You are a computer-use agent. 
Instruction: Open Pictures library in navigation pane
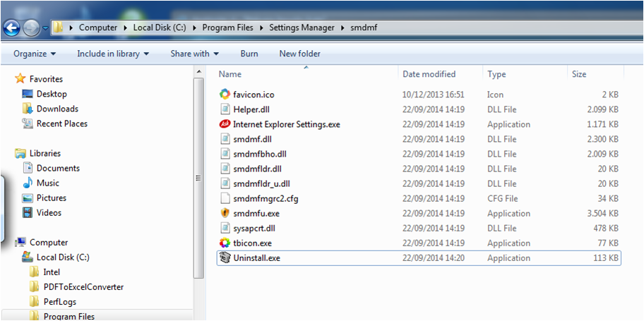(x=52, y=198)
